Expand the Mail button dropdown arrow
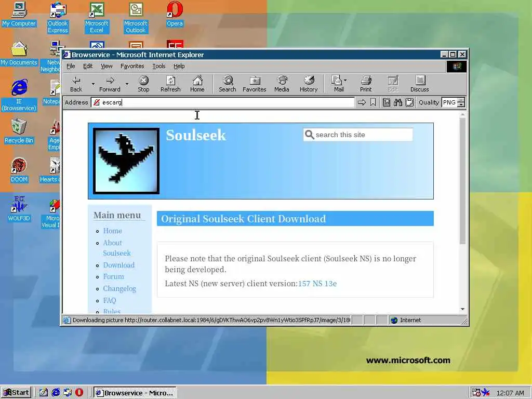This screenshot has width=532, height=399. tap(345, 81)
